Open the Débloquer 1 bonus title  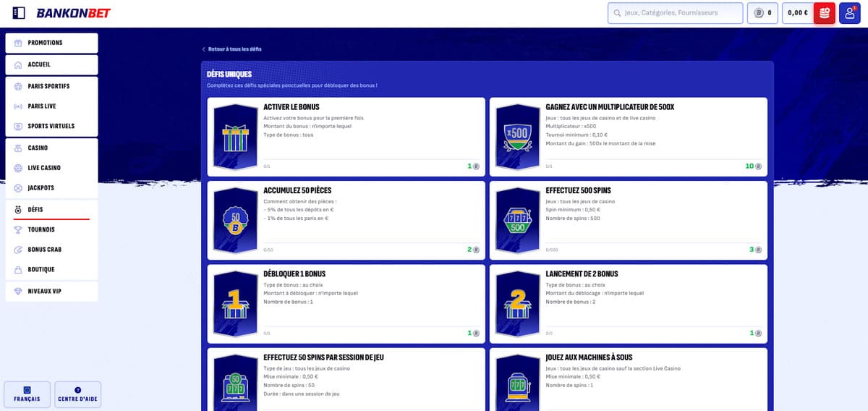click(294, 274)
